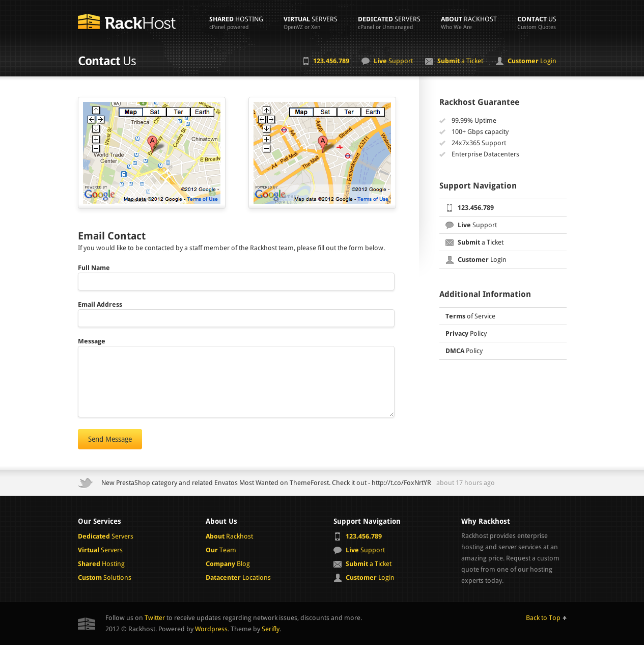The height and width of the screenshot is (645, 644).
Task: Switch right map to Earth view
Action: pyautogui.click(x=373, y=112)
